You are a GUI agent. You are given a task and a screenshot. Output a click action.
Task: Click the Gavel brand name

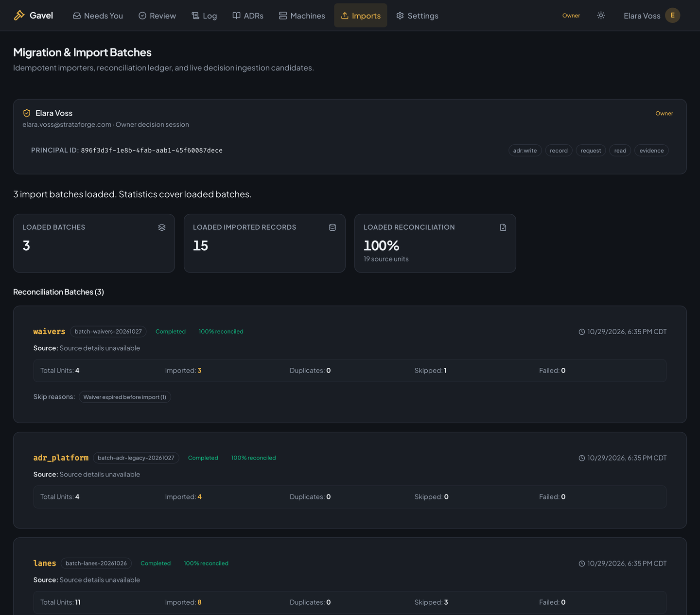click(41, 16)
